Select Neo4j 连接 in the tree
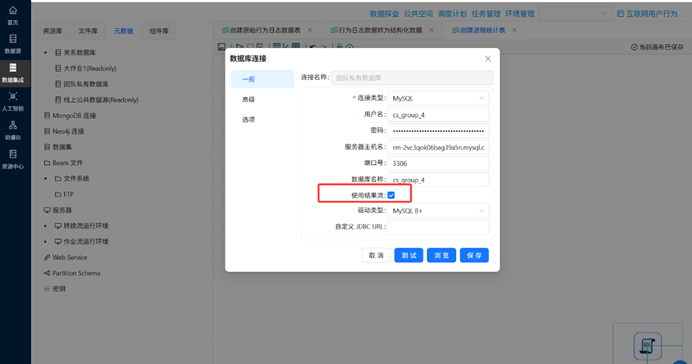Viewport: 692px width, 364px height. point(68,131)
